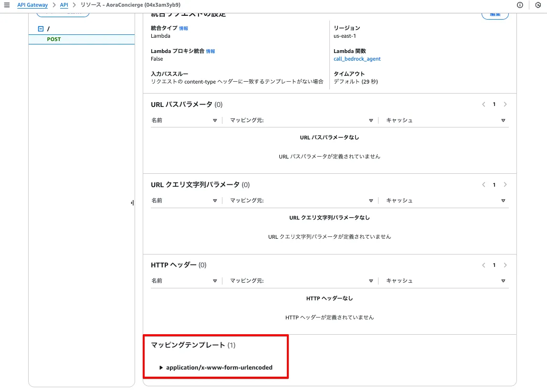547x392 pixels.
Task: Open 情報 link next to Lambda プロキシ統合
Action: (210, 51)
